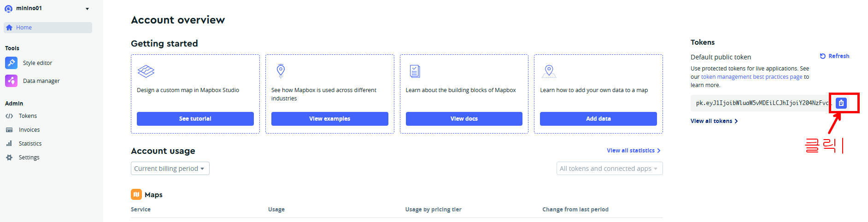Open the Data manager tool icon
868x222 pixels.
(11, 81)
